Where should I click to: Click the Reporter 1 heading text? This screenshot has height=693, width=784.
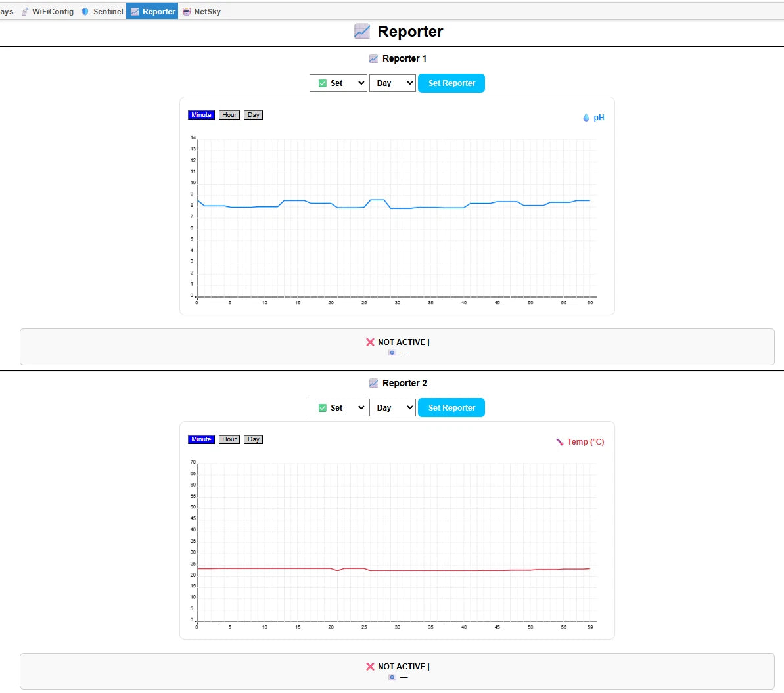point(405,58)
